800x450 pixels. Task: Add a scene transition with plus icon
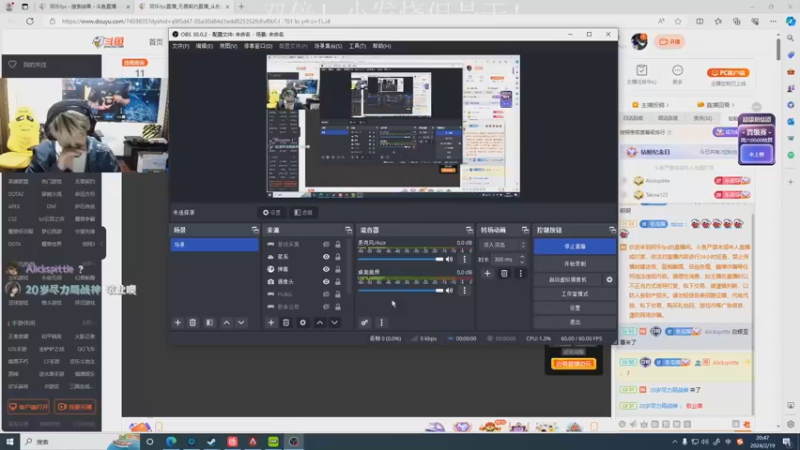[487, 273]
